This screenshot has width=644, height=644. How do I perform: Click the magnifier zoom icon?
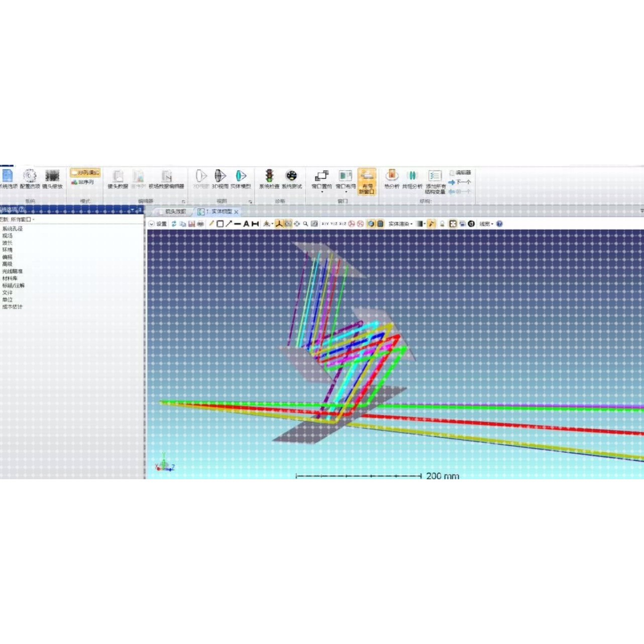[305, 224]
